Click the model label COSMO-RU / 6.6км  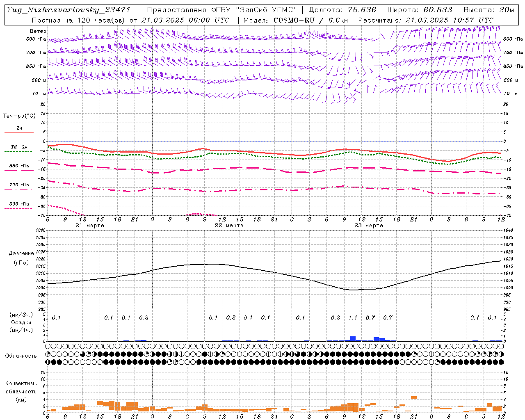coord(311,20)
